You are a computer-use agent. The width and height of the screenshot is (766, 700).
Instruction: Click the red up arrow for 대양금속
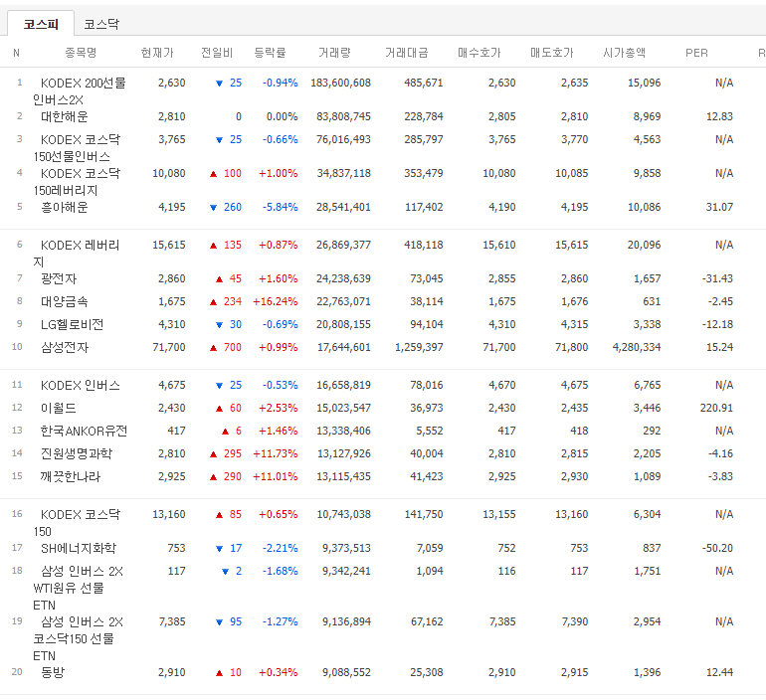point(213,302)
